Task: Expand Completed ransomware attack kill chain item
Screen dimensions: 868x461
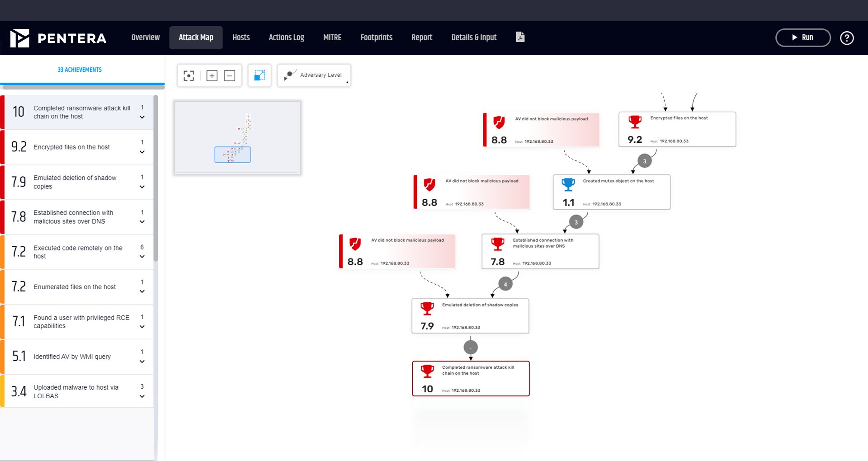Action: pyautogui.click(x=142, y=117)
